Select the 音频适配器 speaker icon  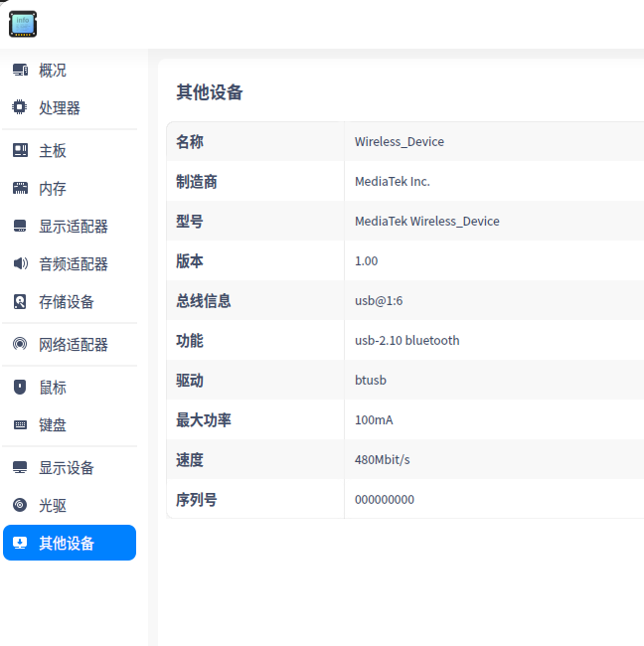[20, 263]
